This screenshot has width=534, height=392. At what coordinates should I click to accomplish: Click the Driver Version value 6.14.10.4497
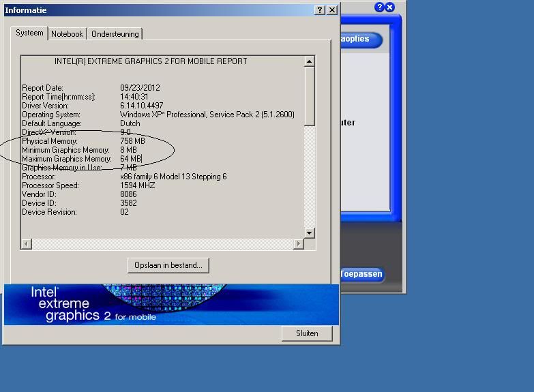tap(141, 106)
